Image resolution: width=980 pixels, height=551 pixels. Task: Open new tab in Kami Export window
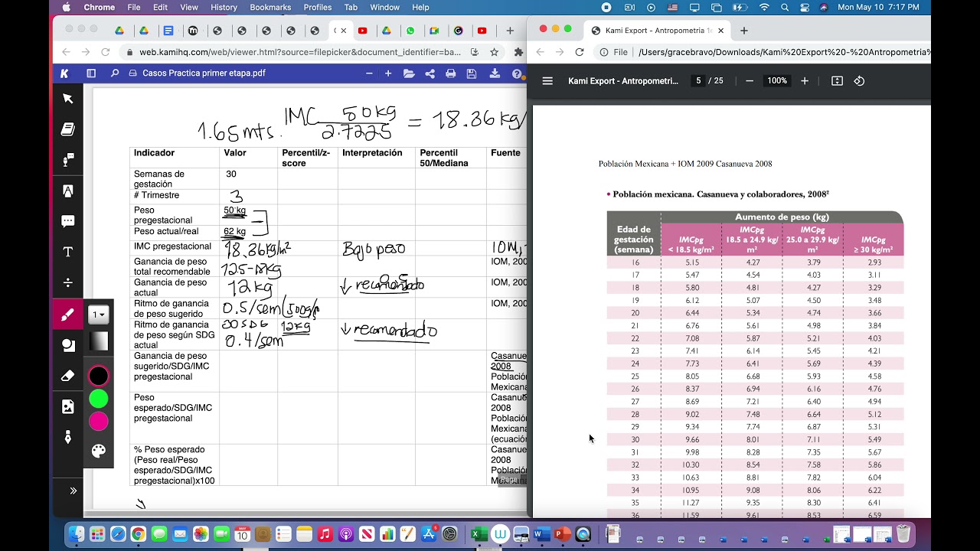[x=743, y=31]
